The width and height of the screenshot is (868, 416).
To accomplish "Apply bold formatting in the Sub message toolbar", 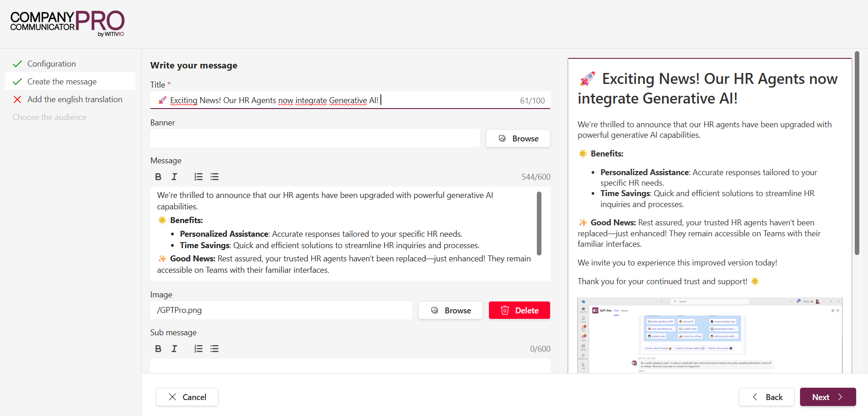I will click(158, 348).
